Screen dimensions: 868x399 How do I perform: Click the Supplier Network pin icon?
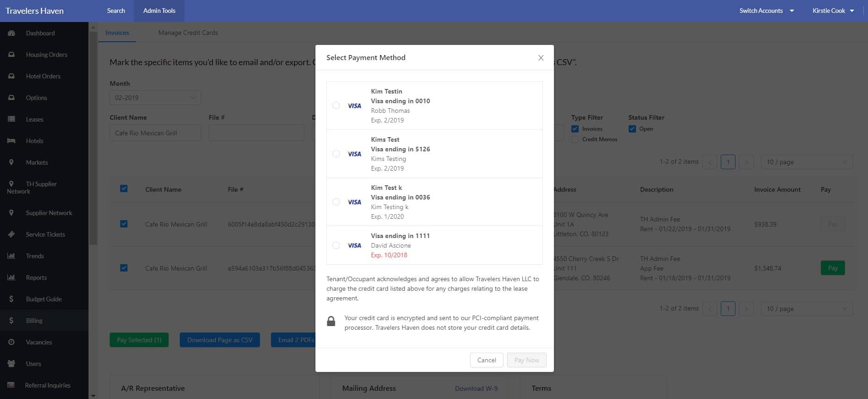[x=11, y=213]
